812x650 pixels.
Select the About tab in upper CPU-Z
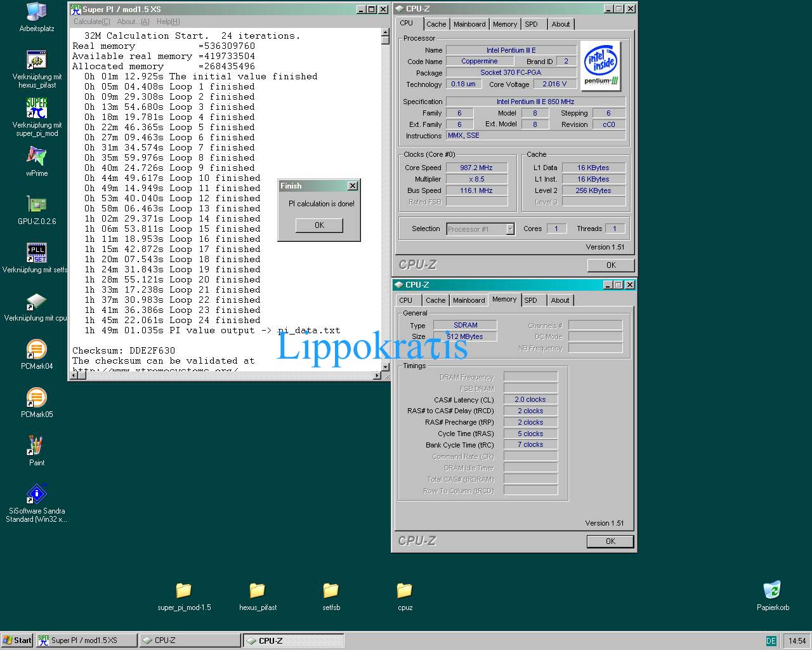pos(561,24)
